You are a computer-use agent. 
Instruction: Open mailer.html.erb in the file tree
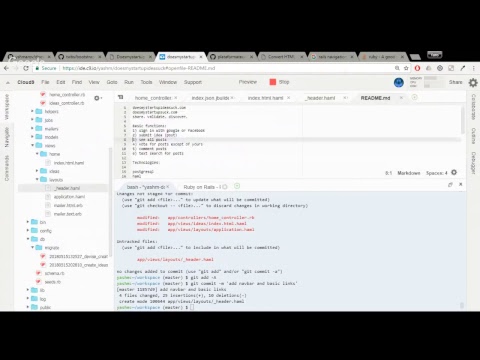point(68,205)
